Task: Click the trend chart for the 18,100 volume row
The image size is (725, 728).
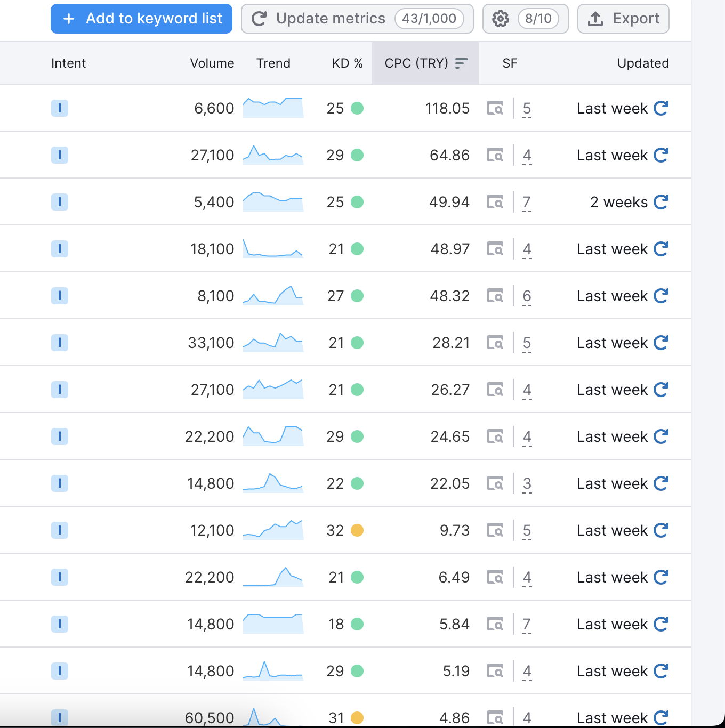Action: click(273, 248)
